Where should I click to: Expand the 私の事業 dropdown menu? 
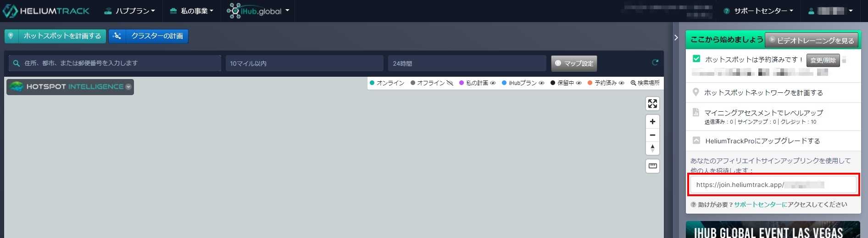[192, 11]
